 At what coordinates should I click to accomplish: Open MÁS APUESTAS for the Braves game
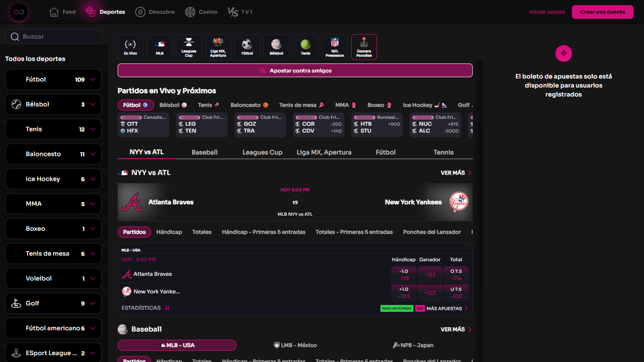pyautogui.click(x=447, y=308)
